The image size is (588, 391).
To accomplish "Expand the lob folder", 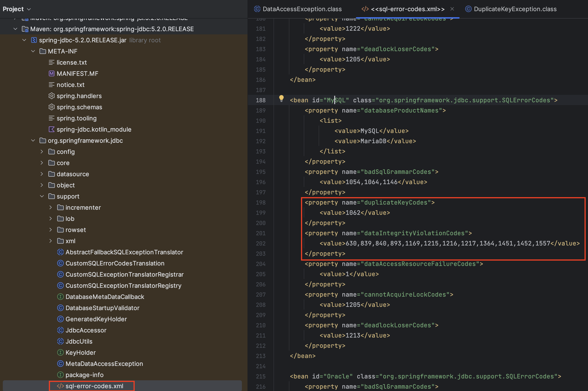I will click(x=50, y=219).
